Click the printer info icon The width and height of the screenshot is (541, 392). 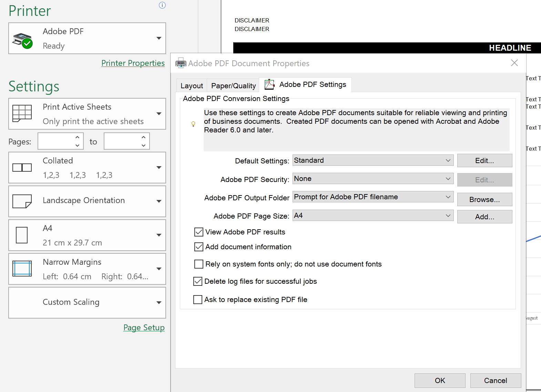[x=162, y=5]
